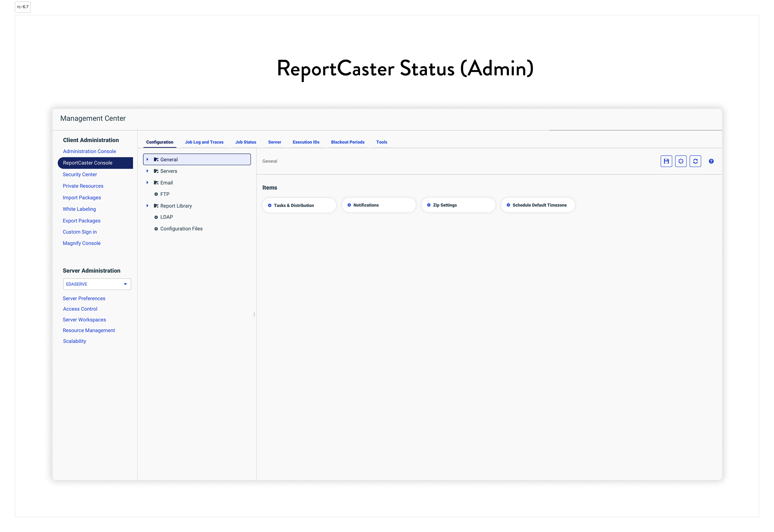Select the Report Library tree item label
Image resolution: width=774 pixels, height=532 pixels.
click(176, 206)
